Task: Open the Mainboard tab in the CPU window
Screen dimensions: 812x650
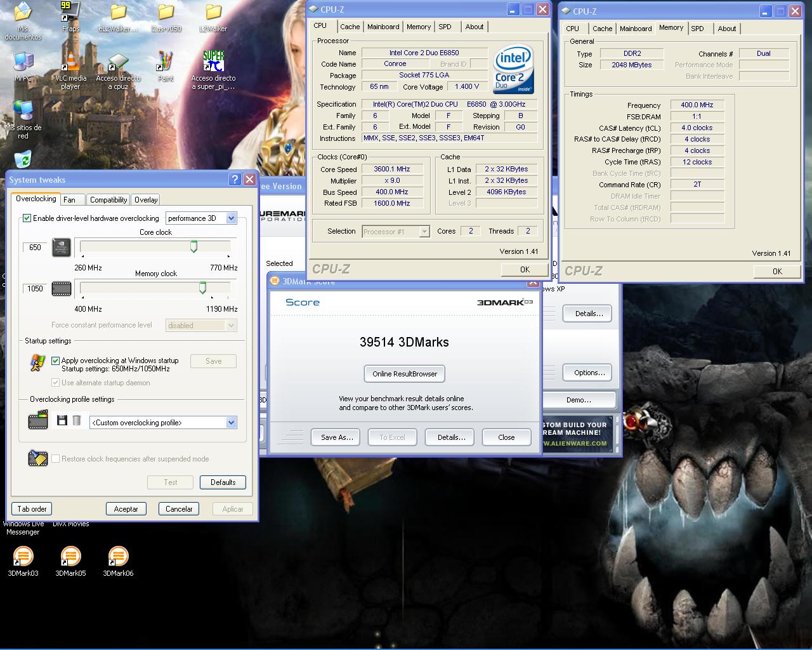Action: [x=383, y=27]
